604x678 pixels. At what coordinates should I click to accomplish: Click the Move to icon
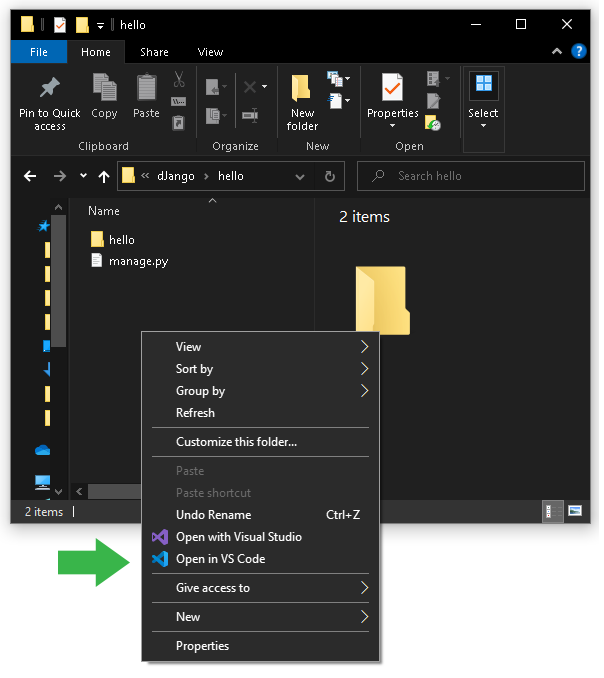click(x=214, y=88)
